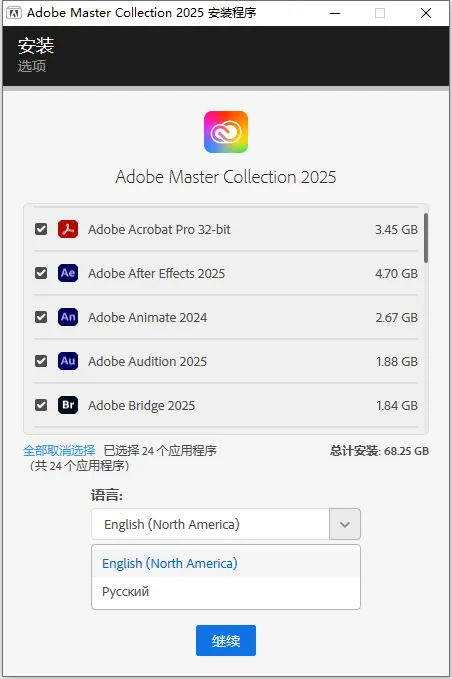Screen dimensions: 452x679
Task: Click the English (North America) combo box field
Action: 210,524
